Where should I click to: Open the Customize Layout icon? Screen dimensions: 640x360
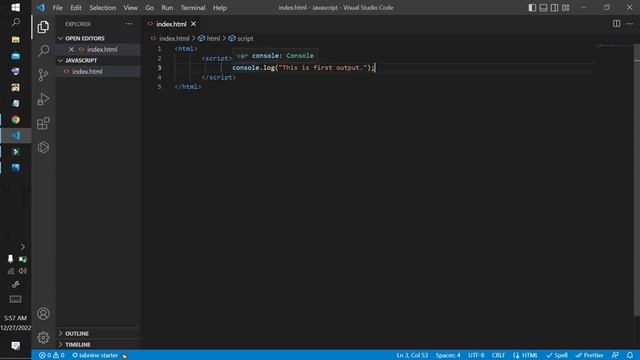pos(566,7)
